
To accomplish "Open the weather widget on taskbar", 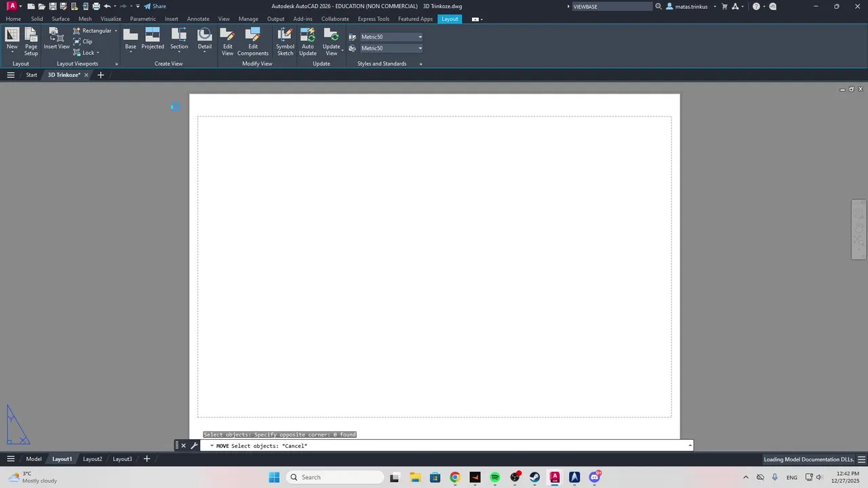I will pyautogui.click(x=33, y=477).
